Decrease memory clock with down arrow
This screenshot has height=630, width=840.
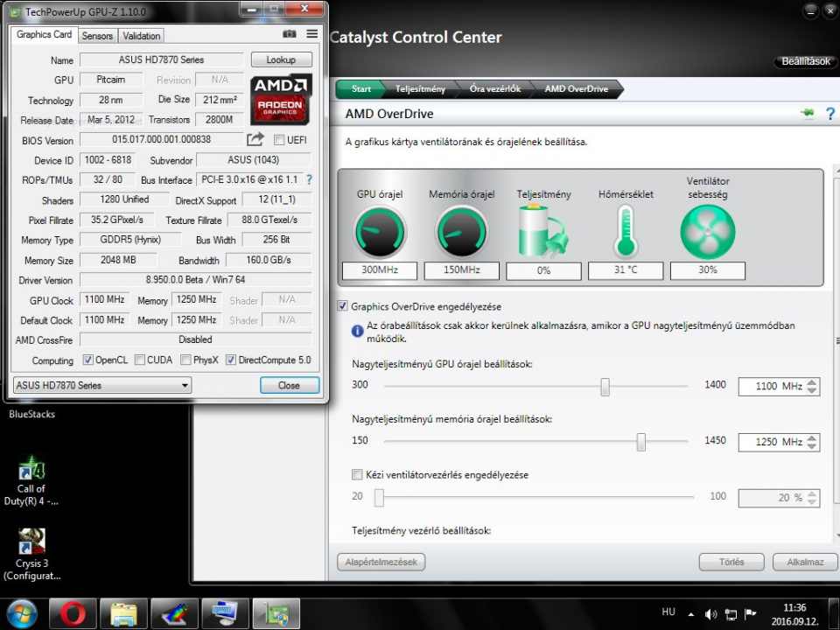[812, 446]
